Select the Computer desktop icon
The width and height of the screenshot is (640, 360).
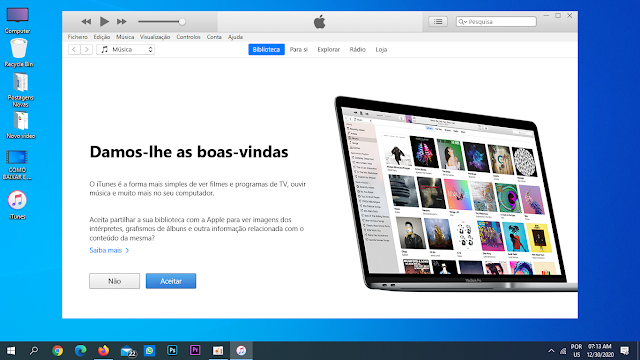[17, 20]
